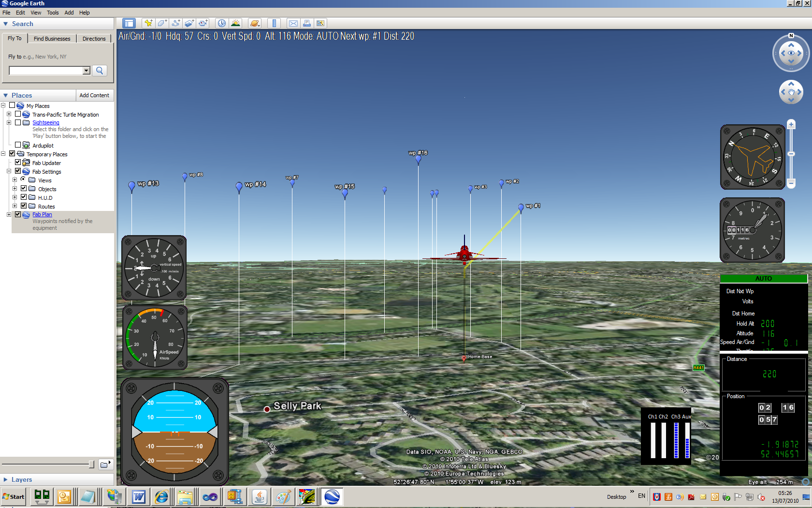Click the Record a Tour camera icon
The height and width of the screenshot is (508, 812).
(x=203, y=23)
